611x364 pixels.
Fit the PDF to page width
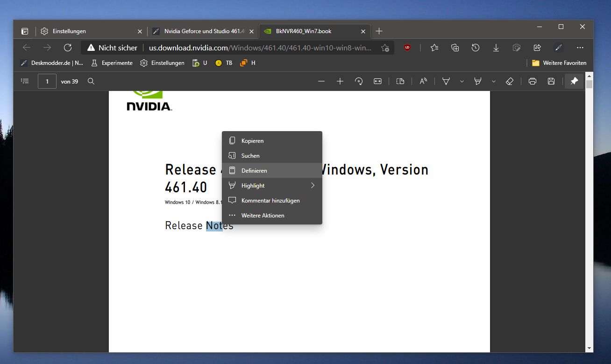click(377, 81)
